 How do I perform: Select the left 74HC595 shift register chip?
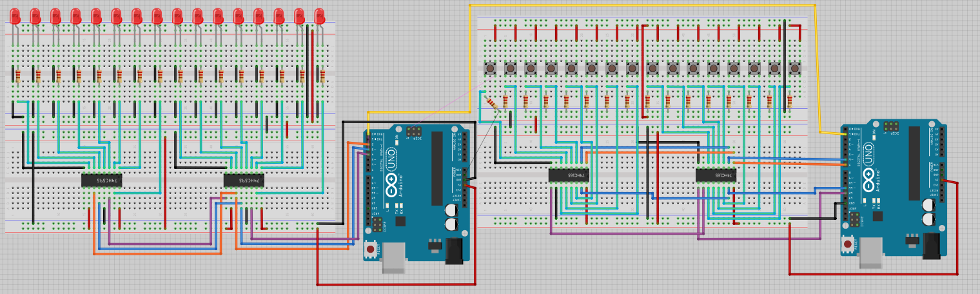pos(101,181)
